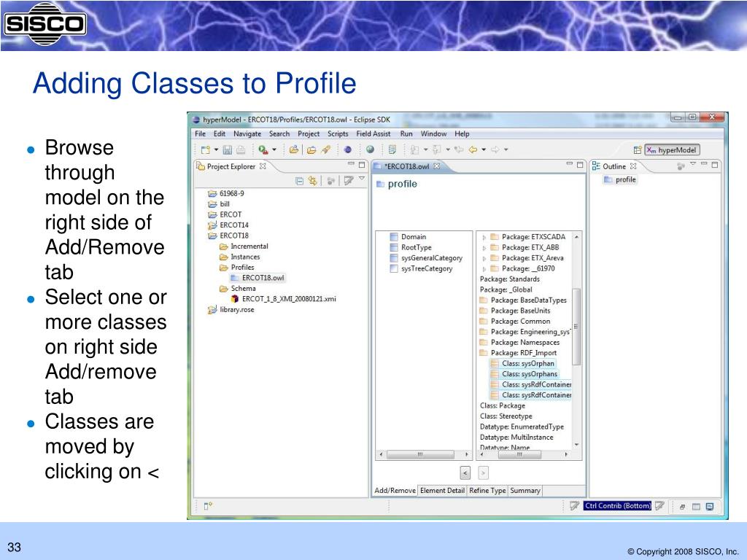Click the plain open folder toolbar icon
Viewport: 747px width, 560px height.
pyautogui.click(x=311, y=150)
